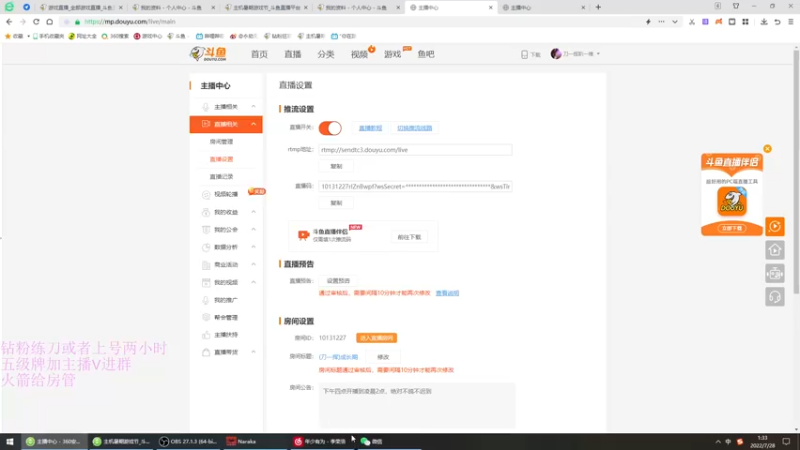Screen dimensions: 800x450
Task: Click the robot floating sidebar icon
Action: point(774,273)
